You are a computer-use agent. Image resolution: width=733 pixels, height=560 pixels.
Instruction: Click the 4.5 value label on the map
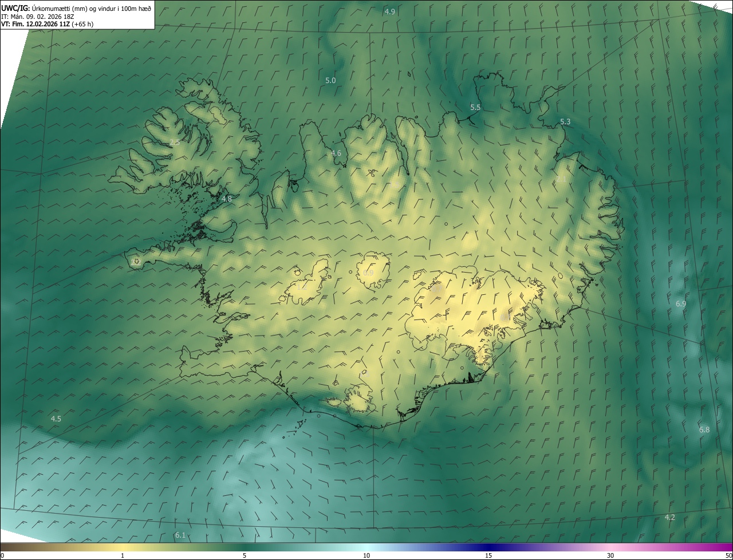(x=56, y=419)
